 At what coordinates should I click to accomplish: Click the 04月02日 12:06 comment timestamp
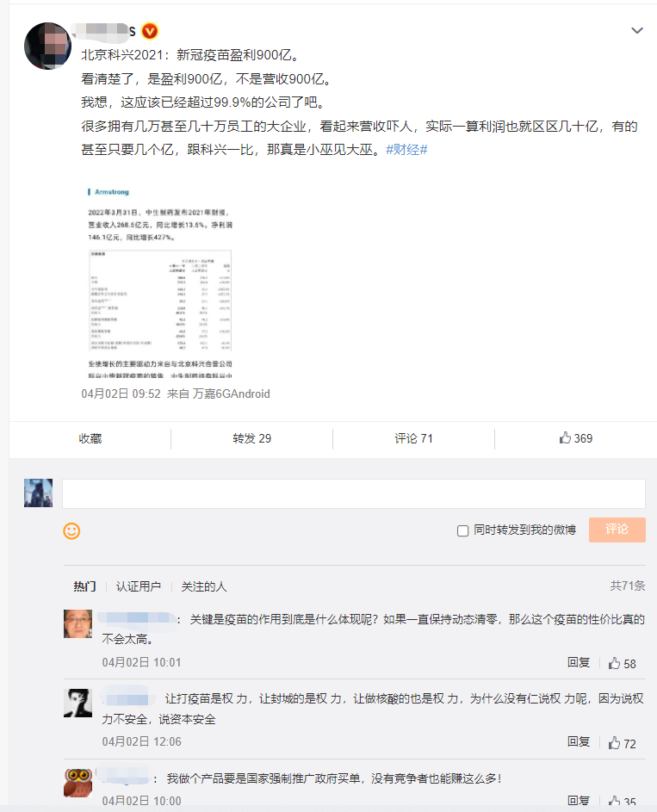pyautogui.click(x=141, y=741)
